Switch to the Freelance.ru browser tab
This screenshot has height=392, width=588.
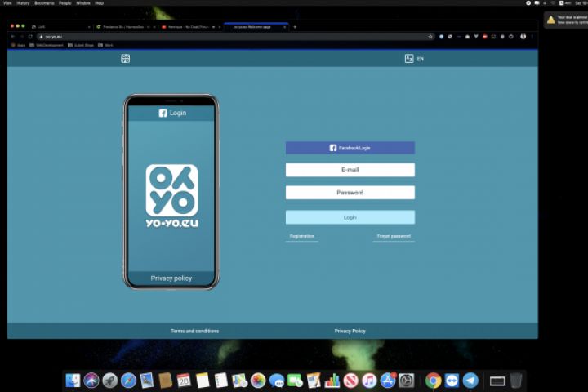pyautogui.click(x=126, y=27)
